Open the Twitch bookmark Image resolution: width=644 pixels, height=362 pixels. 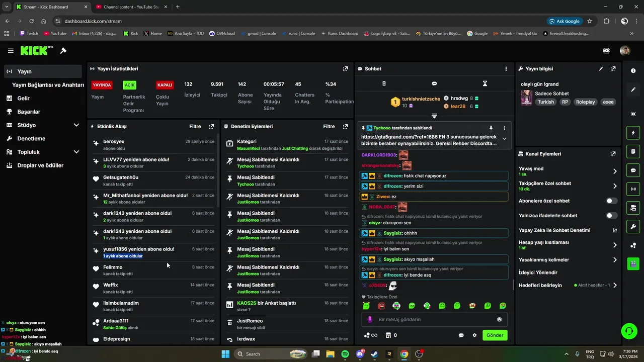29,34
